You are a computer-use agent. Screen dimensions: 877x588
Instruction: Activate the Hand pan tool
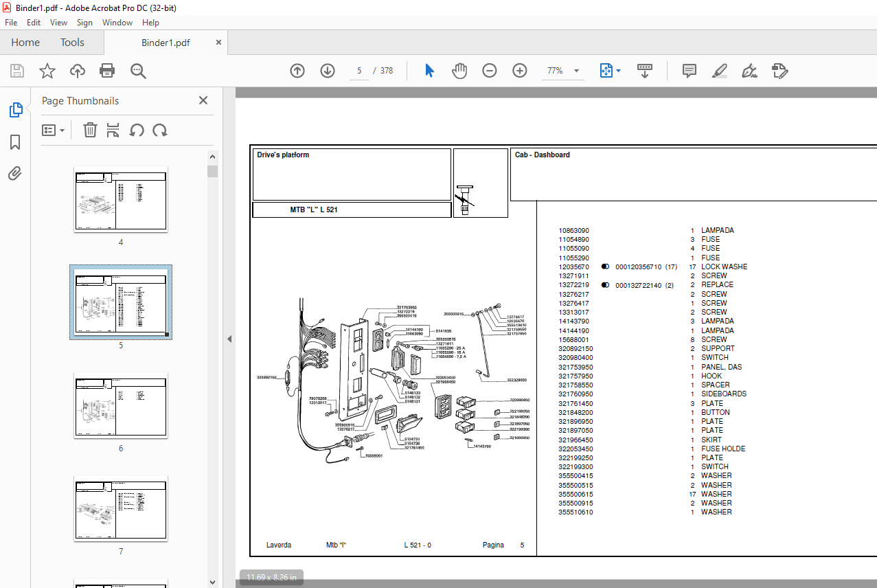click(x=459, y=71)
